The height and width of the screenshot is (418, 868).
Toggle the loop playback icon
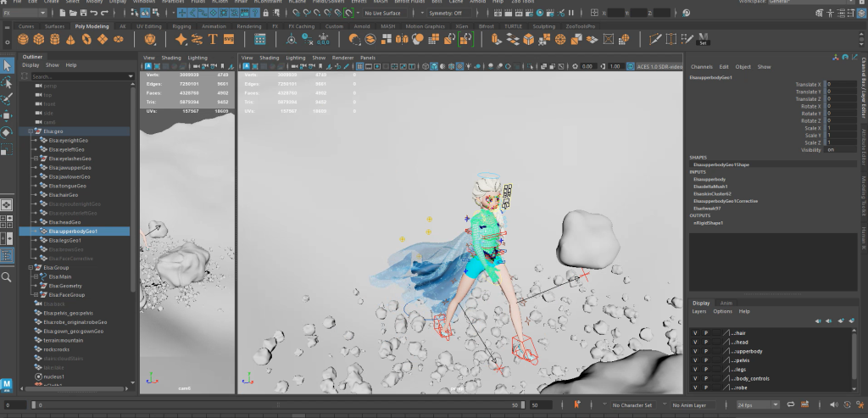pos(791,404)
